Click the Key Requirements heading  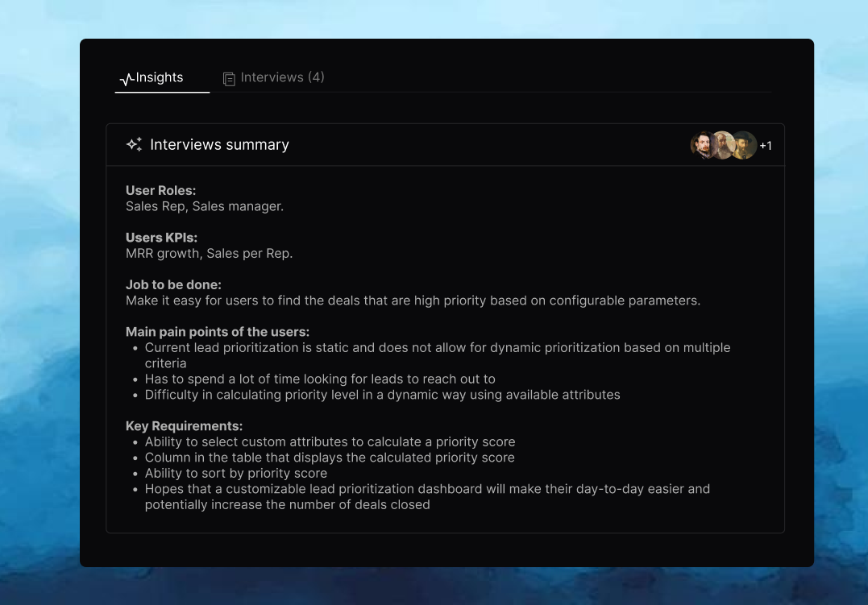(x=184, y=426)
